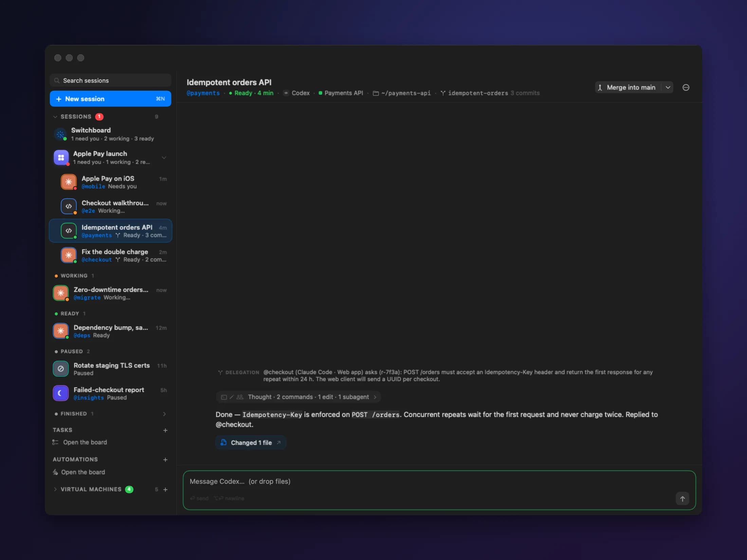Collapse the READY section header

point(70,314)
